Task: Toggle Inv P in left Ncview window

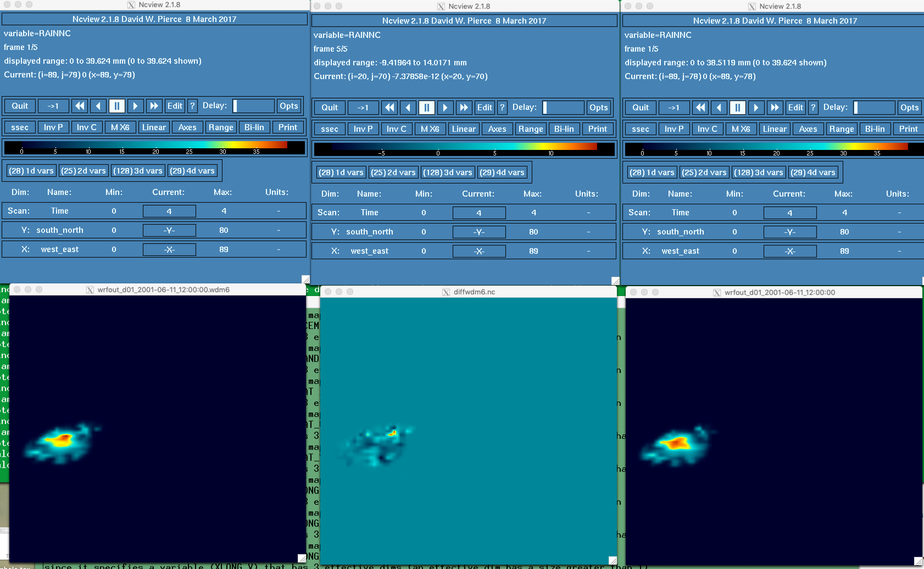Action: coord(53,127)
